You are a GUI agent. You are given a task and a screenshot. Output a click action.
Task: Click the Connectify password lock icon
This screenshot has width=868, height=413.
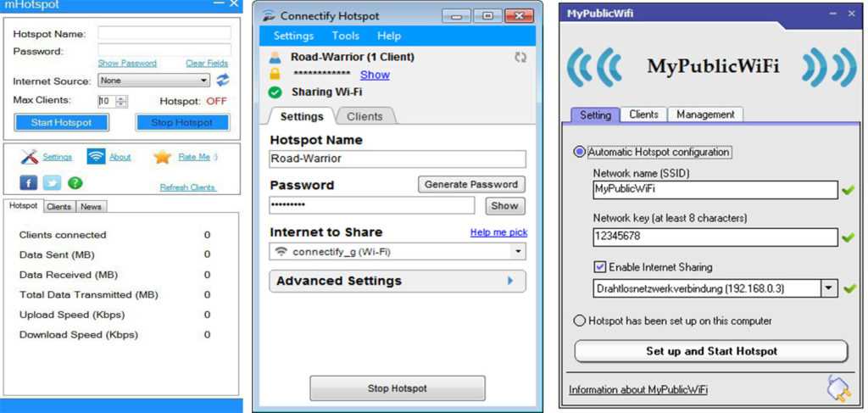[275, 74]
